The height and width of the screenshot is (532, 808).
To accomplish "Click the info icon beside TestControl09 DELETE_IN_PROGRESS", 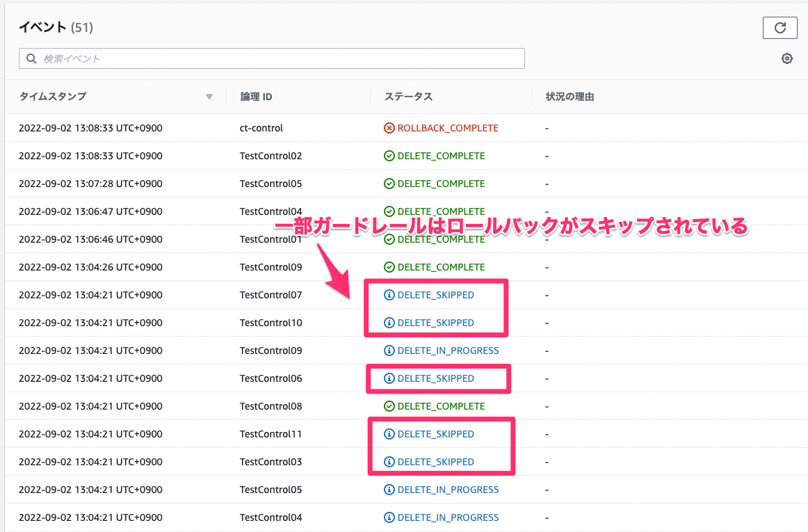I will click(x=389, y=350).
